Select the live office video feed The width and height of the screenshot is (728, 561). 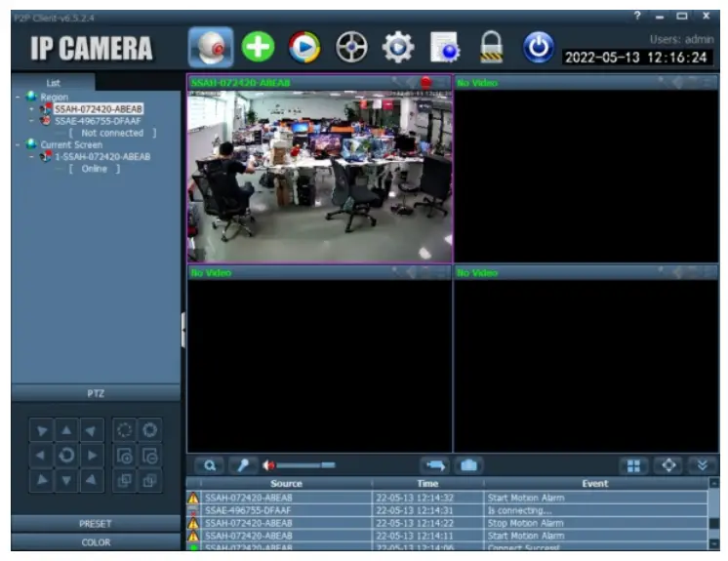319,177
